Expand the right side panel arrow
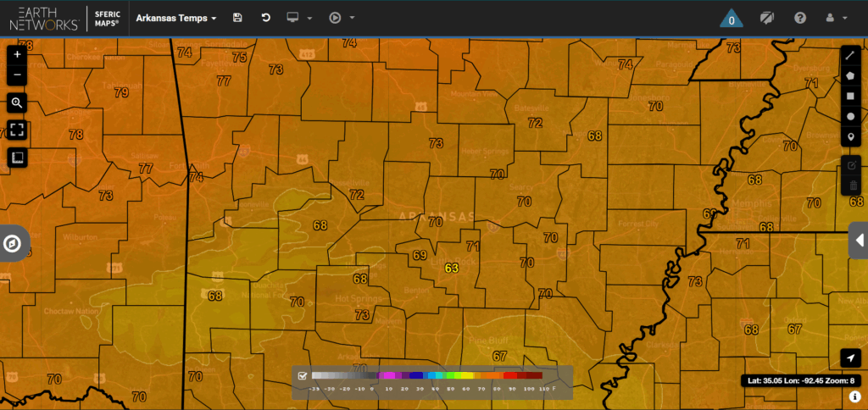Screen dimensions: 868x410 (x=859, y=240)
